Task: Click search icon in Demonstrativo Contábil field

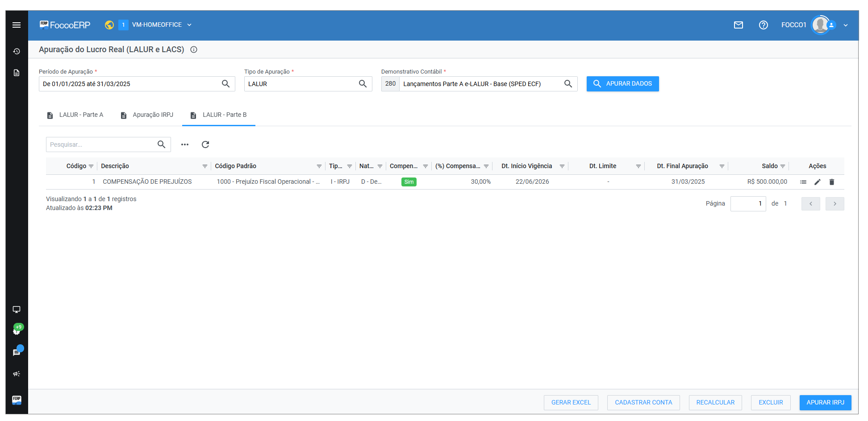Action: pyautogui.click(x=568, y=84)
